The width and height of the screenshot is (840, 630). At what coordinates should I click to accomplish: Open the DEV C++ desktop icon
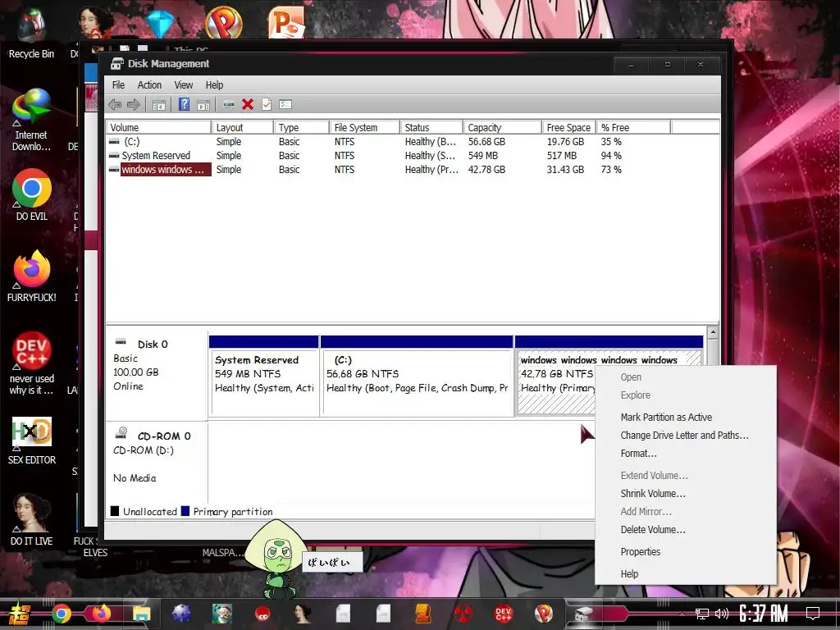32,363
